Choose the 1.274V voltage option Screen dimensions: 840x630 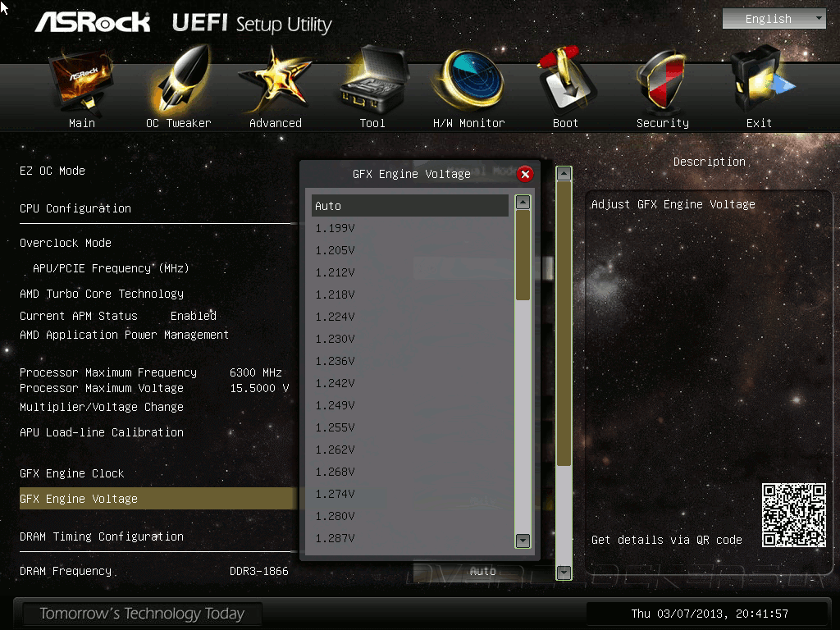tap(410, 494)
